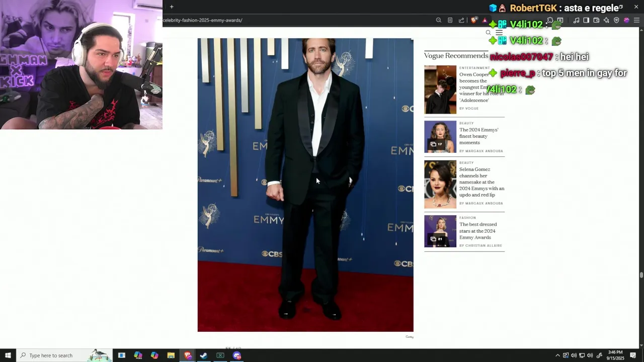Open the Xbox Game Bar taskbar icon
The width and height of the screenshot is (644, 362).
(x=220, y=355)
